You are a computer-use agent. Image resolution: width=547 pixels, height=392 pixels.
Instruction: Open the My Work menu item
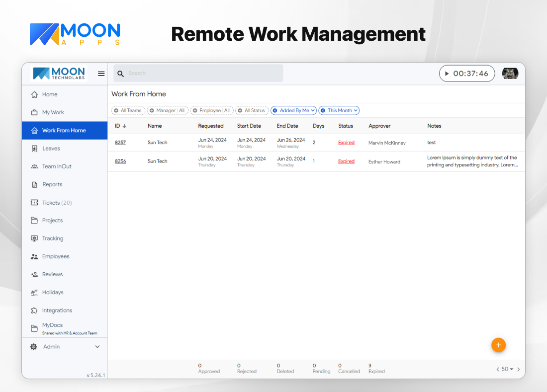[65, 113]
